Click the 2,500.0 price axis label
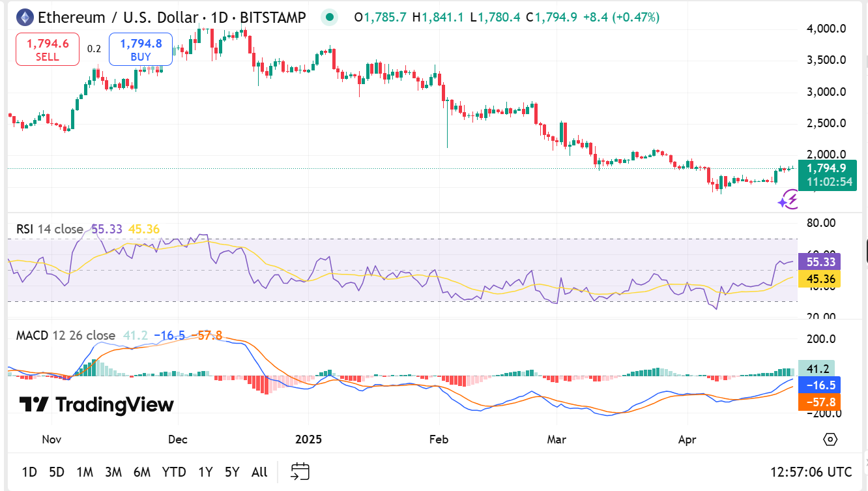The width and height of the screenshot is (868, 491). (825, 123)
